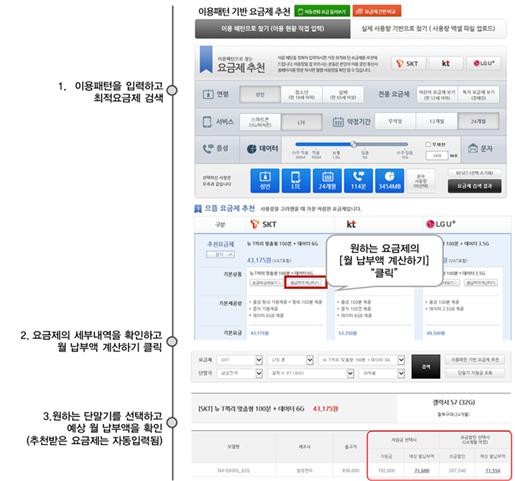Image resolution: width=515 pixels, height=481 pixels.
Task: Click the usage pattern plan recommendation button
Action: click(475, 360)
